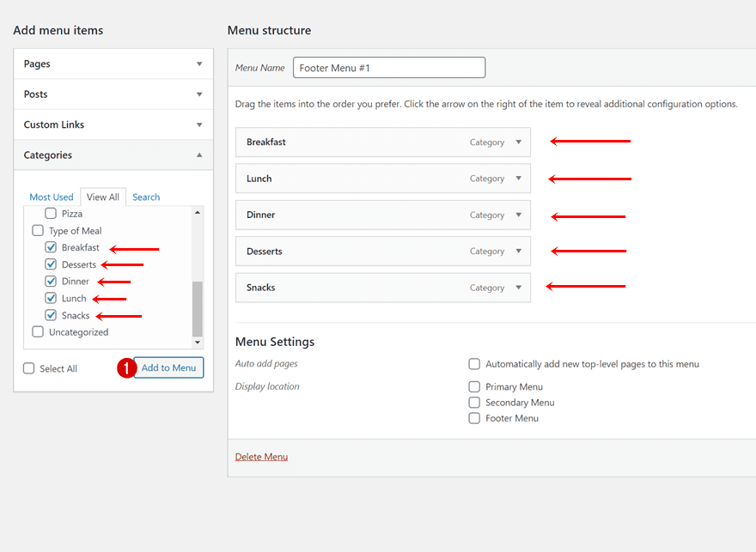The width and height of the screenshot is (756, 552).
Task: Open the Breakfast menu item options
Action: [520, 143]
